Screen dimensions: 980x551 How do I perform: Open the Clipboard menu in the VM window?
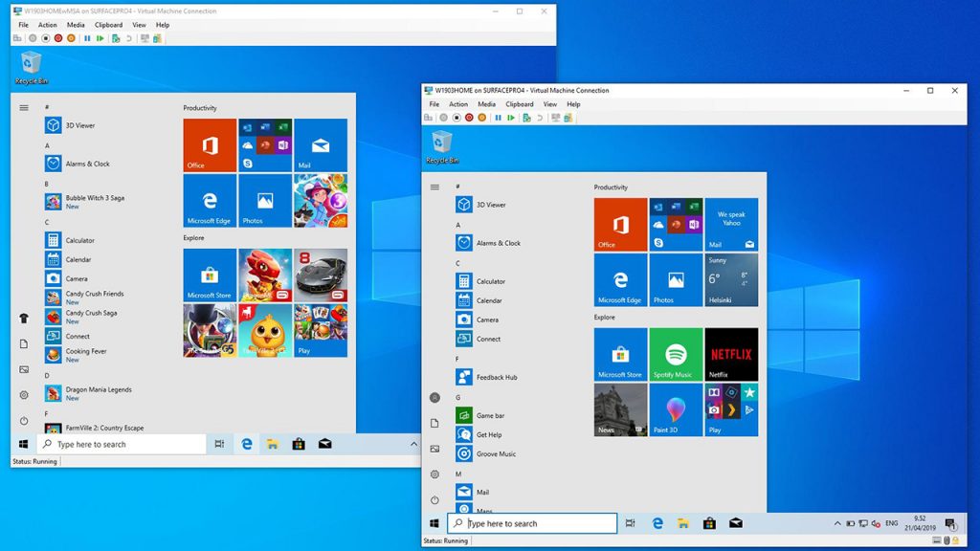point(520,103)
